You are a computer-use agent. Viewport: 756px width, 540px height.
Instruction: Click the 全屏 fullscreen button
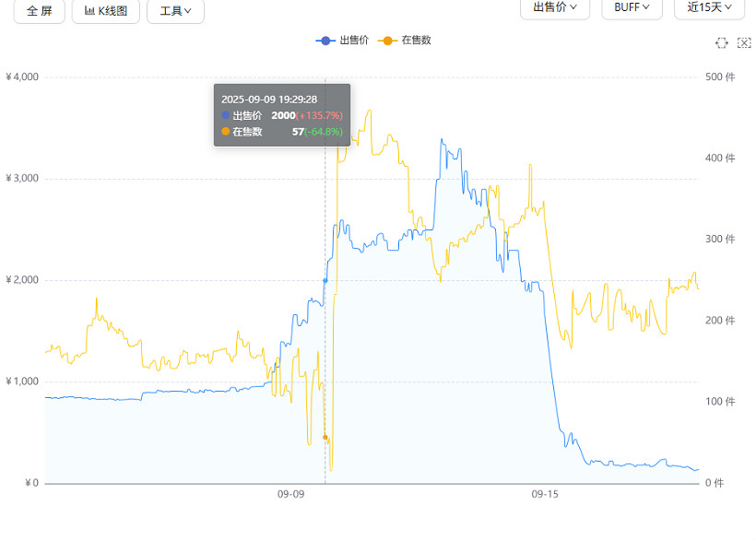tap(39, 12)
